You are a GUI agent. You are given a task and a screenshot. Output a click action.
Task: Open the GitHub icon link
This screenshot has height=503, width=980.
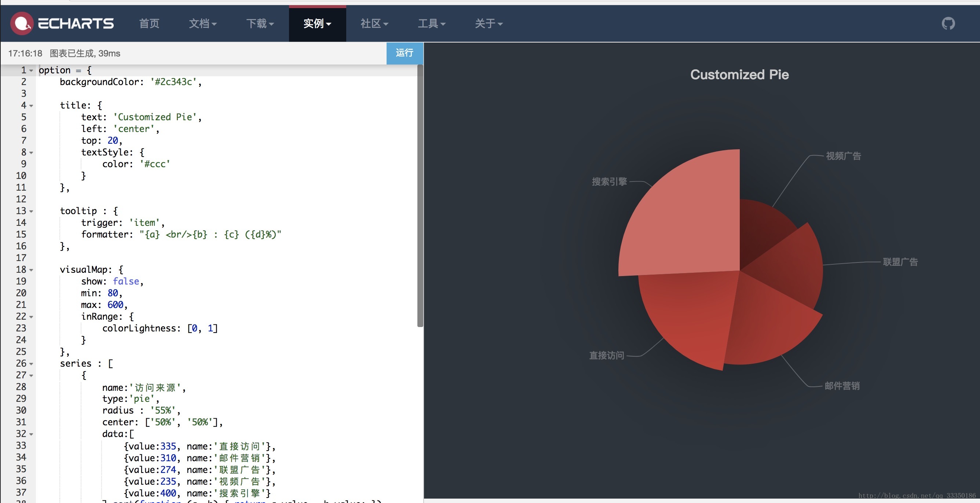tap(948, 23)
